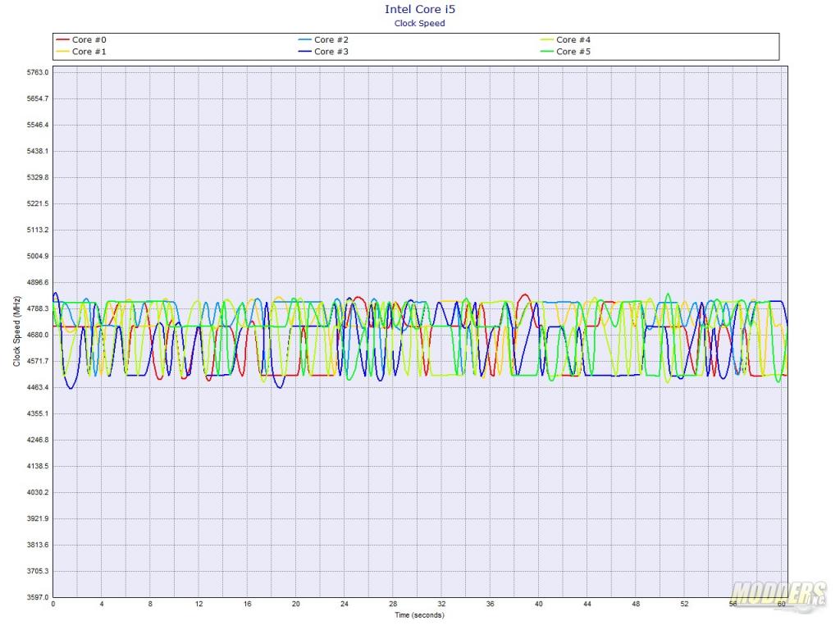This screenshot has height=630, width=840.
Task: Click the 4463.4 y-axis value
Action: point(38,387)
